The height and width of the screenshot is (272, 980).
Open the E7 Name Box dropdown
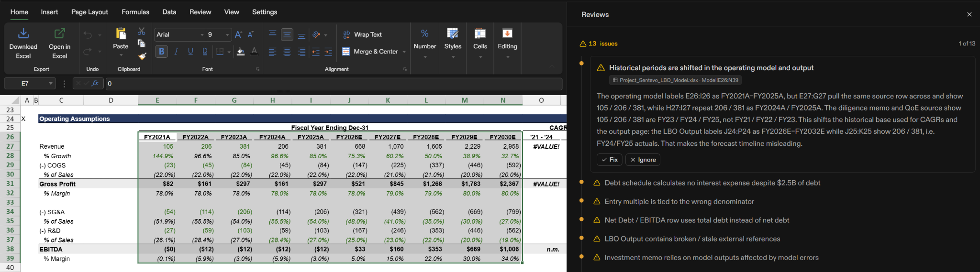click(51, 84)
